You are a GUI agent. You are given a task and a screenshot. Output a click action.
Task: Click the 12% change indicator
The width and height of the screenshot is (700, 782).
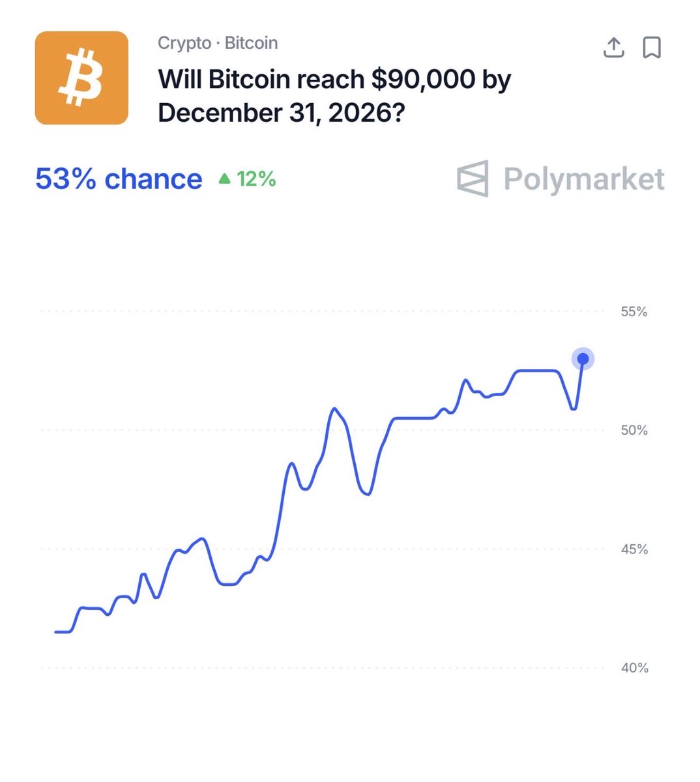(256, 179)
